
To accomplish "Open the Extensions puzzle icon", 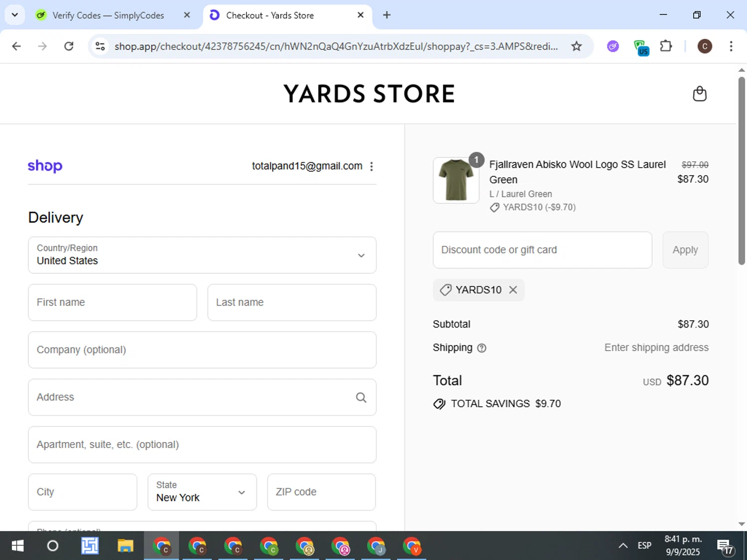I will coord(666,46).
